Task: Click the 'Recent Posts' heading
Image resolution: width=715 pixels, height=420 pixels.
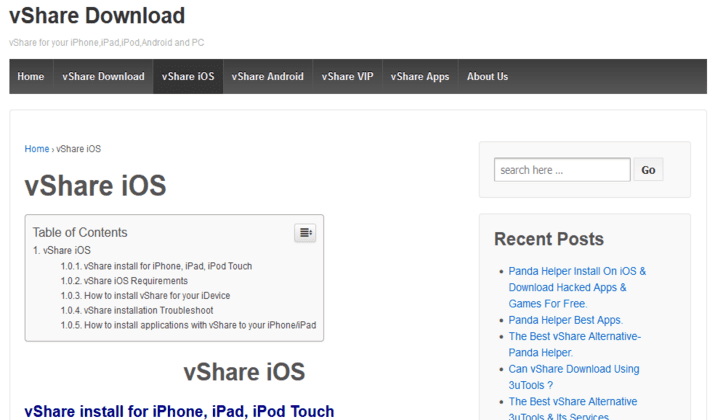Action: [x=549, y=239]
